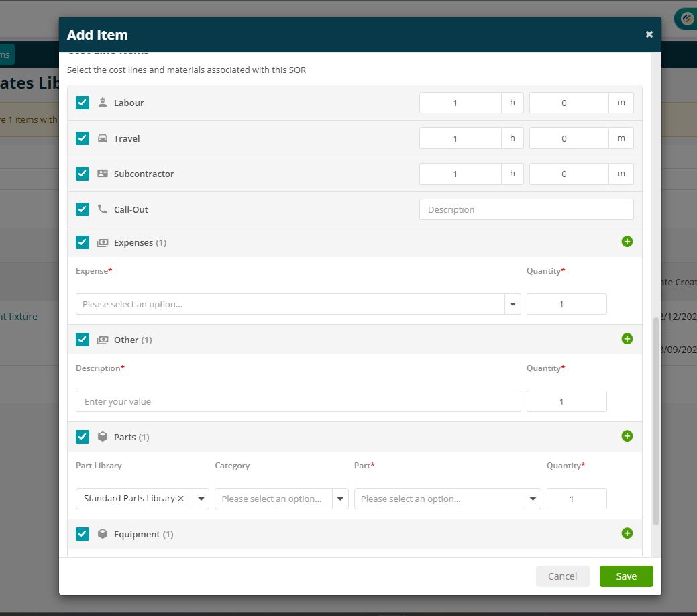Image resolution: width=697 pixels, height=616 pixels.
Task: Click the Call-Out Description field
Action: pyautogui.click(x=527, y=209)
